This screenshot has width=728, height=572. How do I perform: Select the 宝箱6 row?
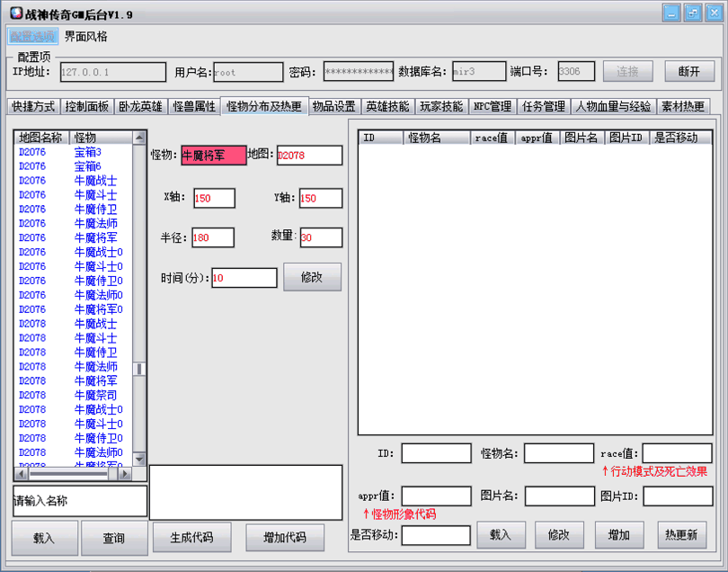(x=75, y=166)
